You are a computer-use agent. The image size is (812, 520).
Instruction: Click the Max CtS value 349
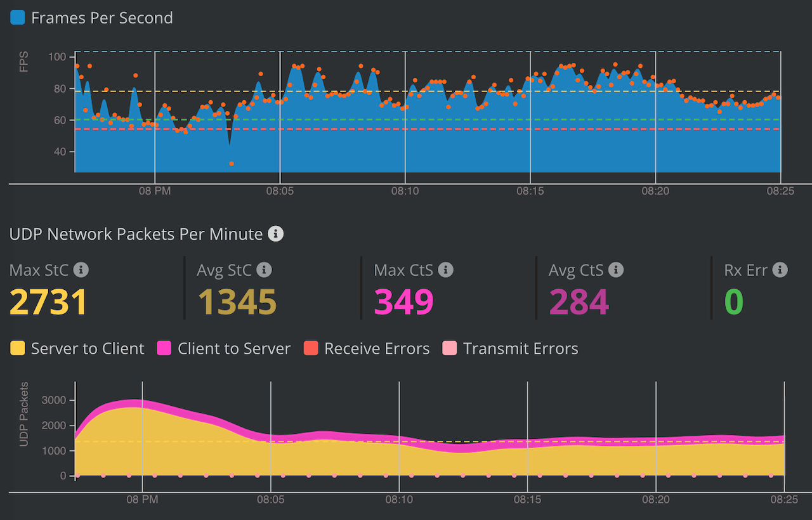pos(403,302)
